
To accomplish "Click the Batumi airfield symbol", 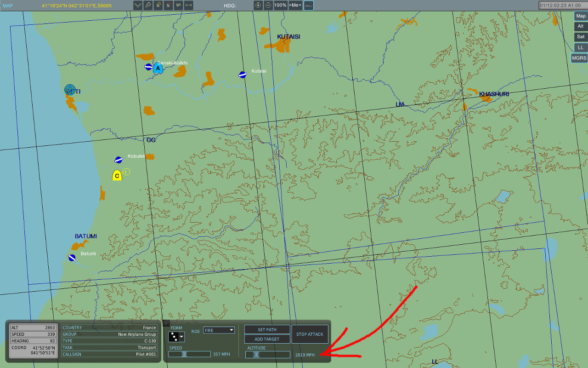I will click(72, 258).
